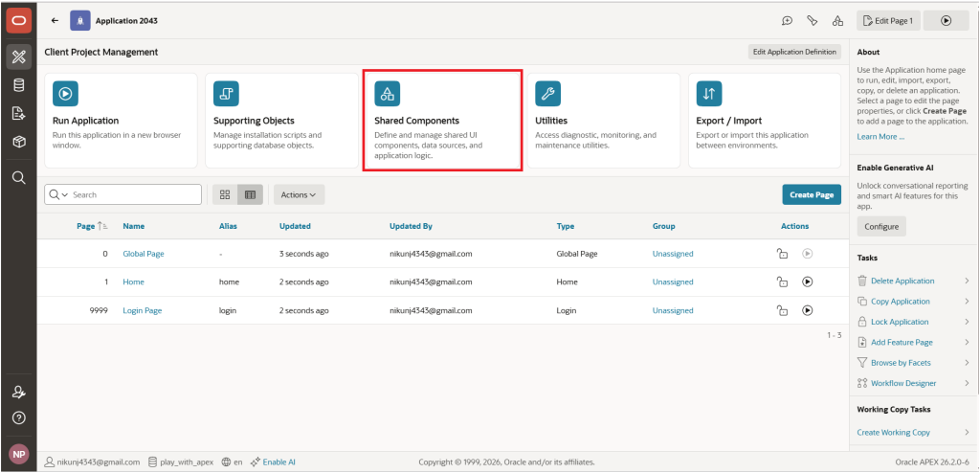Open SQL Workshop database icon in sidebar
Screen dimensions: 980x473
click(x=19, y=85)
